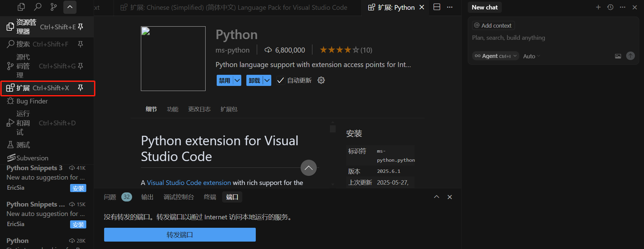644x249 pixels.
Task: Switch to 问题 panel tab
Action: (x=118, y=197)
